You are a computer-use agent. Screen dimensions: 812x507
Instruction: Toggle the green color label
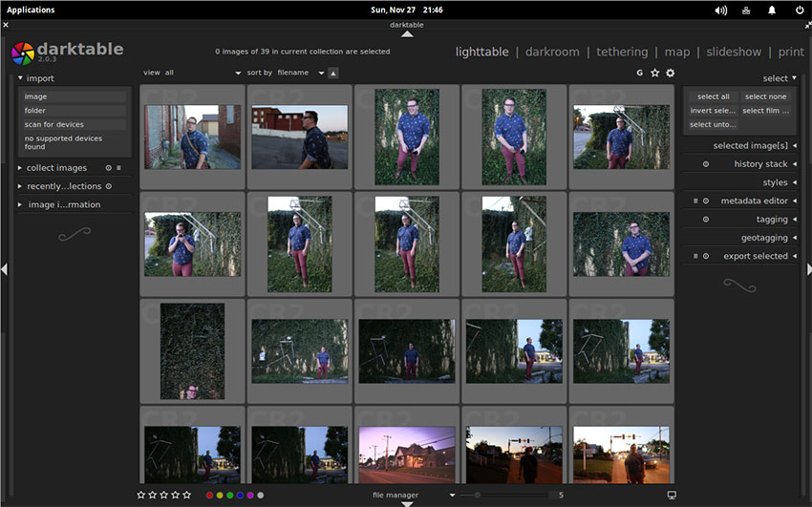tap(230, 496)
